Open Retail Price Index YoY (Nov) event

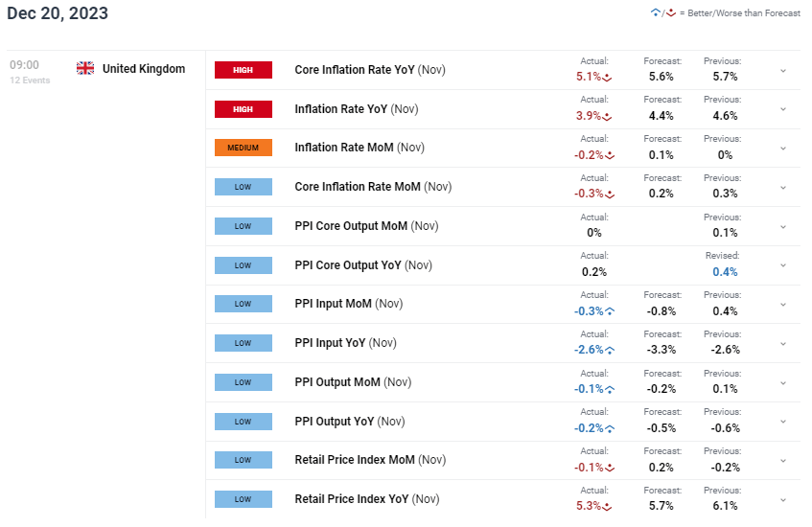tap(367, 499)
